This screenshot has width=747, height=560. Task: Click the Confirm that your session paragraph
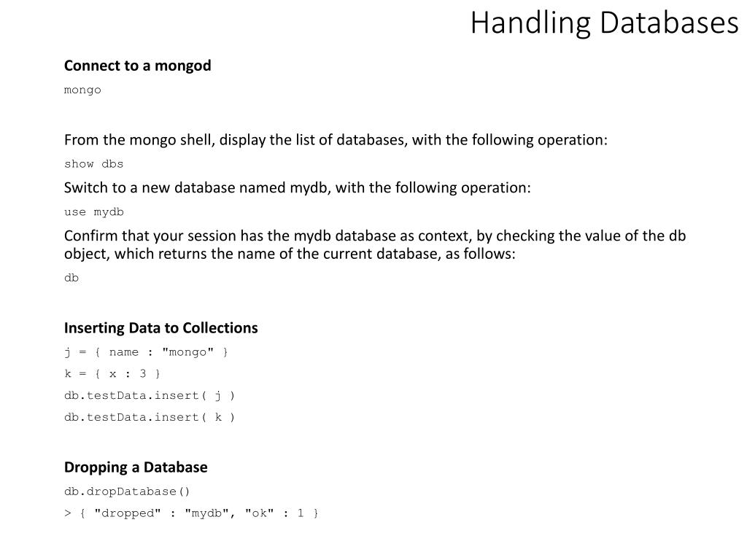(375, 245)
